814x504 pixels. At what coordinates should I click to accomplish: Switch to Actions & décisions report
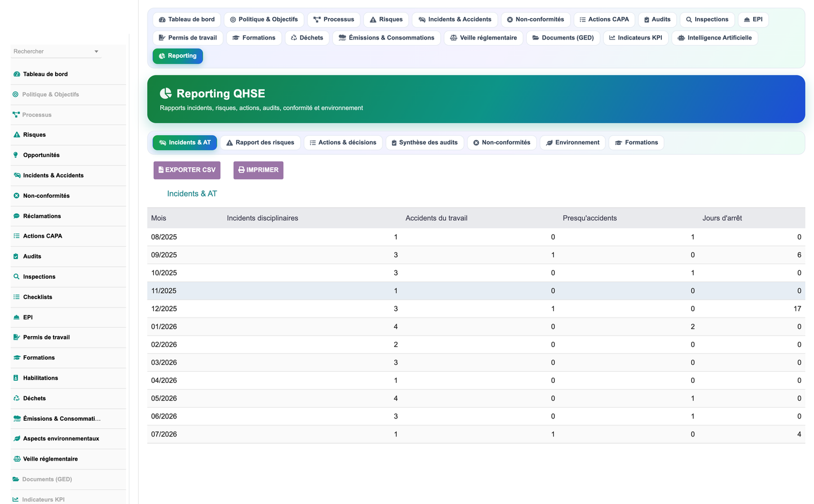[x=342, y=142]
